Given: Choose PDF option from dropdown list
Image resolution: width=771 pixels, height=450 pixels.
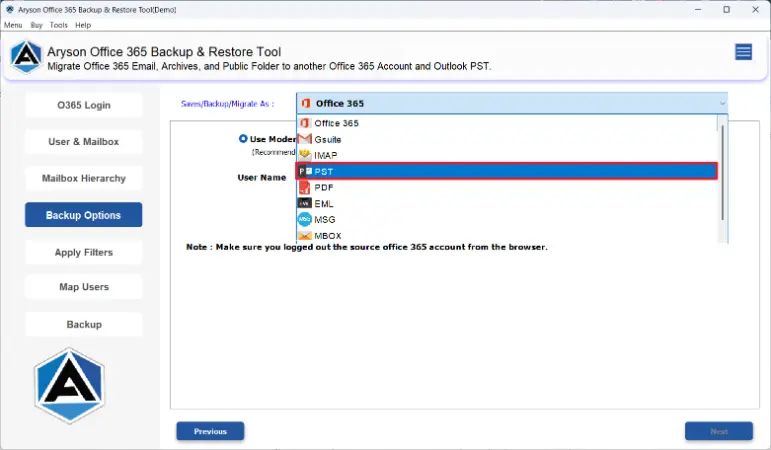Looking at the screenshot, I should click(507, 187).
